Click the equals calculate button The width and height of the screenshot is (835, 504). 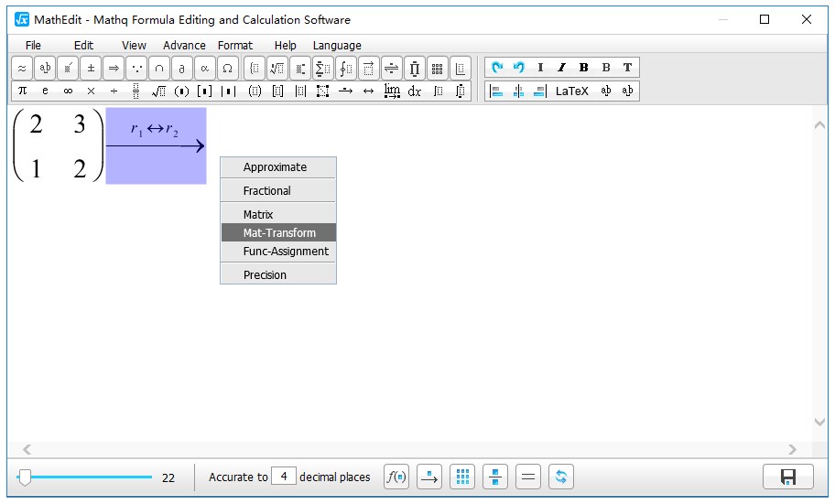(528, 477)
